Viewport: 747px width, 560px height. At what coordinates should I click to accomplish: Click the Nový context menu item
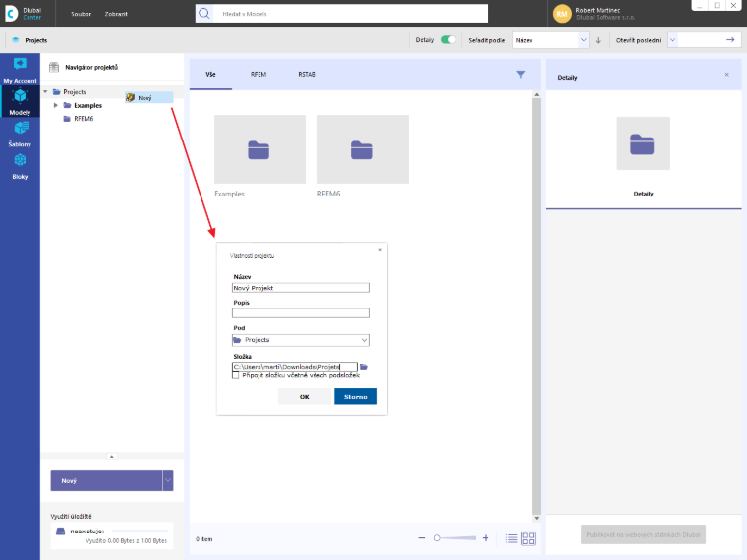coord(149,97)
